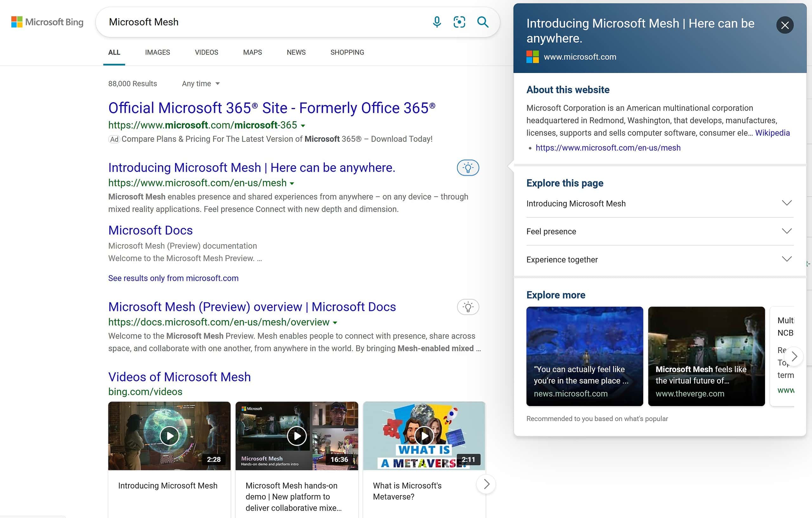Expand dropdown arrow next to microsoft-365 ad URL
The width and height of the screenshot is (812, 518).
coord(303,125)
